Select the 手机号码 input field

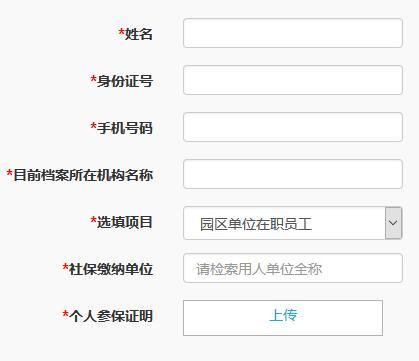tap(293, 127)
